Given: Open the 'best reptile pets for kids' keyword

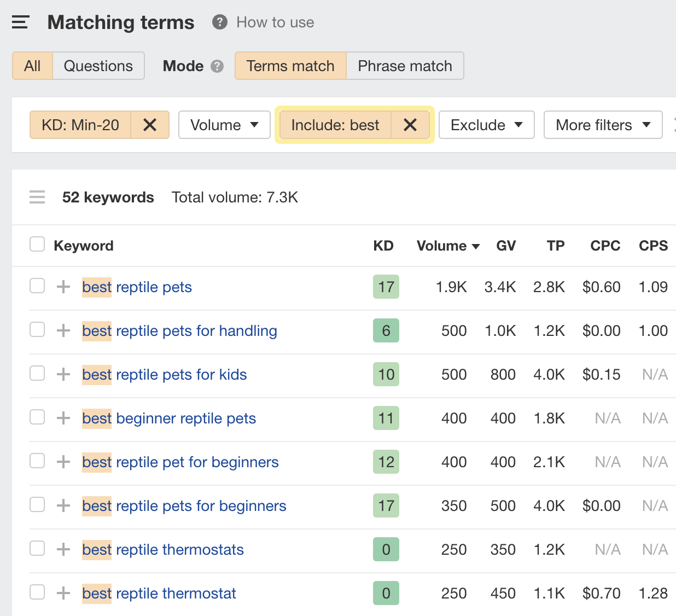Looking at the screenshot, I should point(164,374).
